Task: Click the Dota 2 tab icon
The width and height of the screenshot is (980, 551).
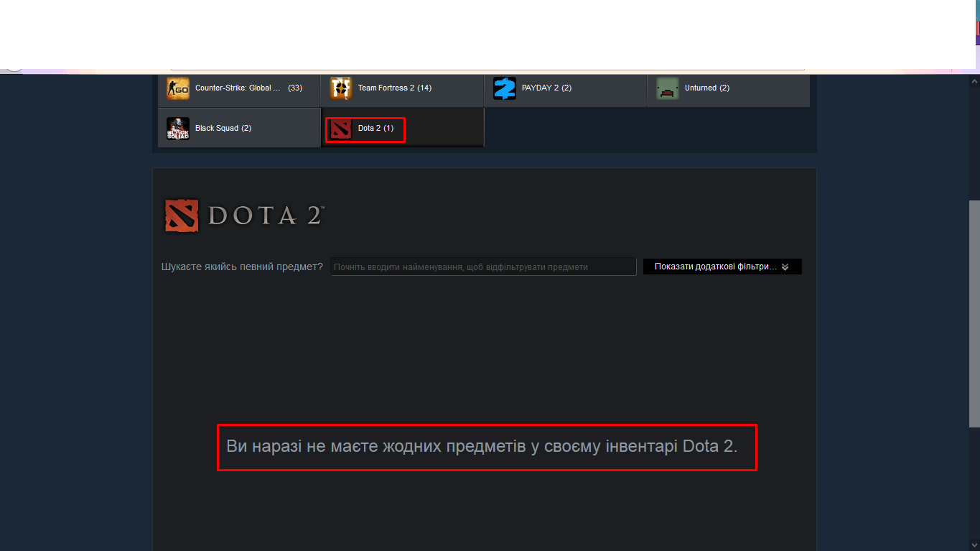Action: 341,129
